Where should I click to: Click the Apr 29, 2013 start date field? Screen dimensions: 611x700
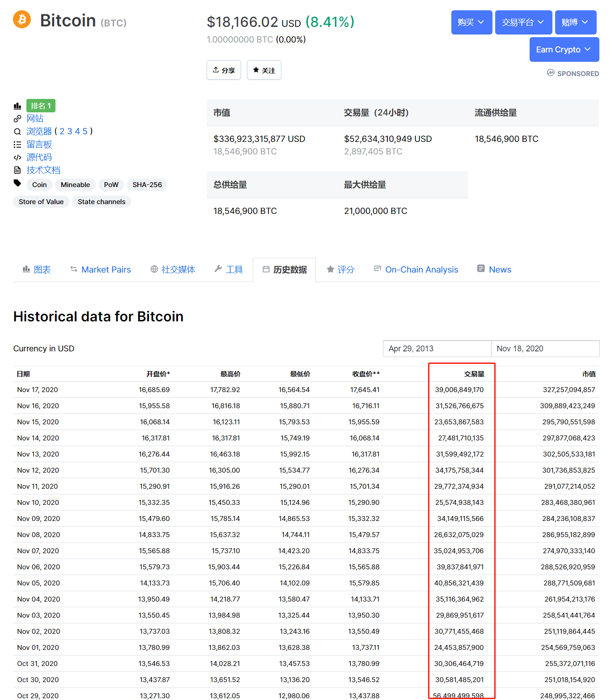437,349
